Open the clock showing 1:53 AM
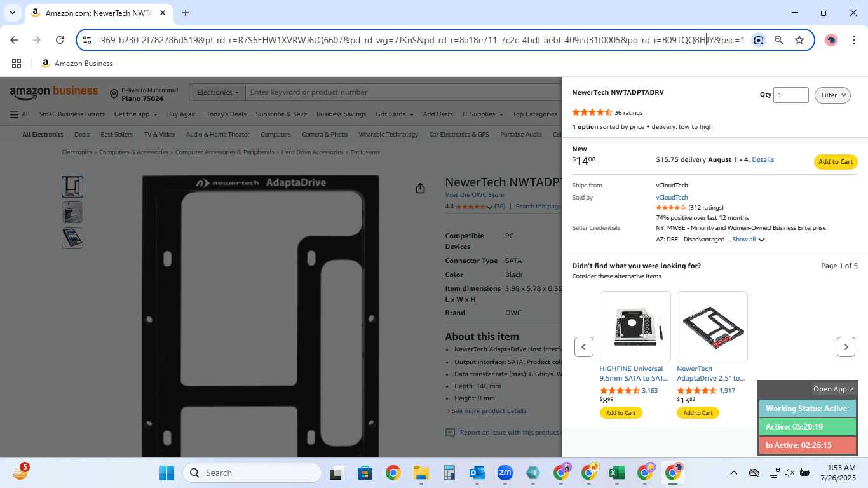The width and height of the screenshot is (868, 488). click(837, 473)
